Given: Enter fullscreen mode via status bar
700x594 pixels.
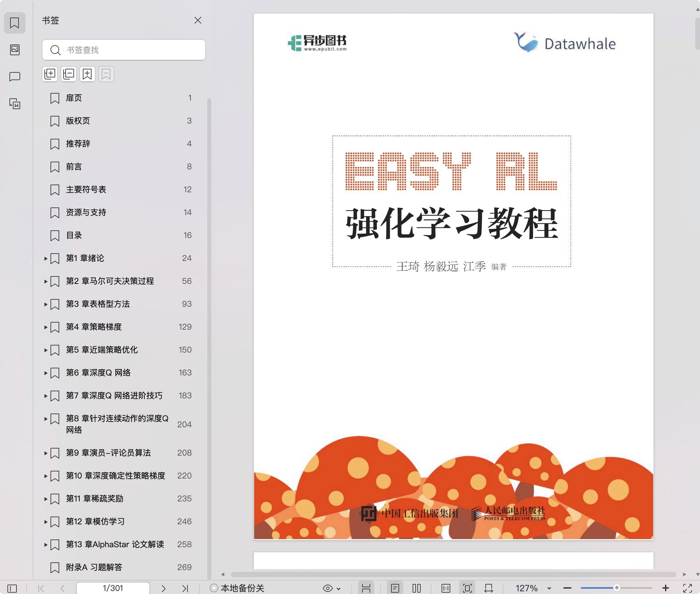Looking at the screenshot, I should tap(688, 588).
